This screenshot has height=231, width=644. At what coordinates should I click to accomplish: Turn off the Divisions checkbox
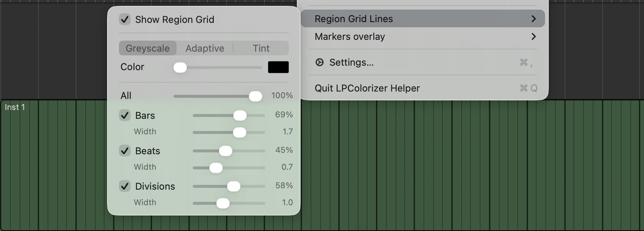pyautogui.click(x=125, y=186)
